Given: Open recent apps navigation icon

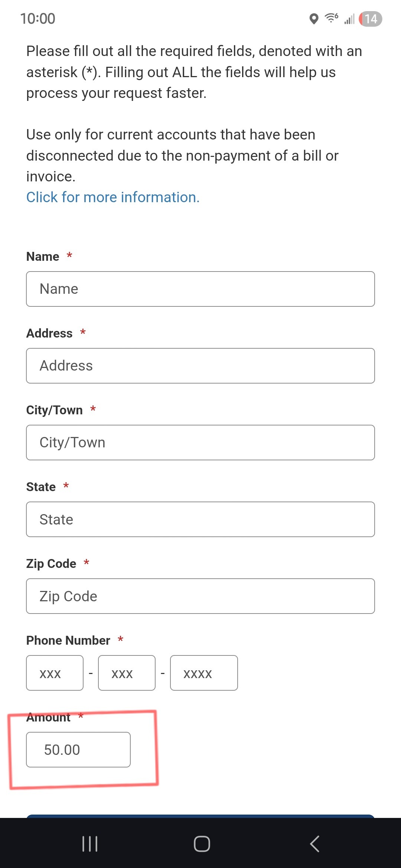Looking at the screenshot, I should pyautogui.click(x=89, y=844).
